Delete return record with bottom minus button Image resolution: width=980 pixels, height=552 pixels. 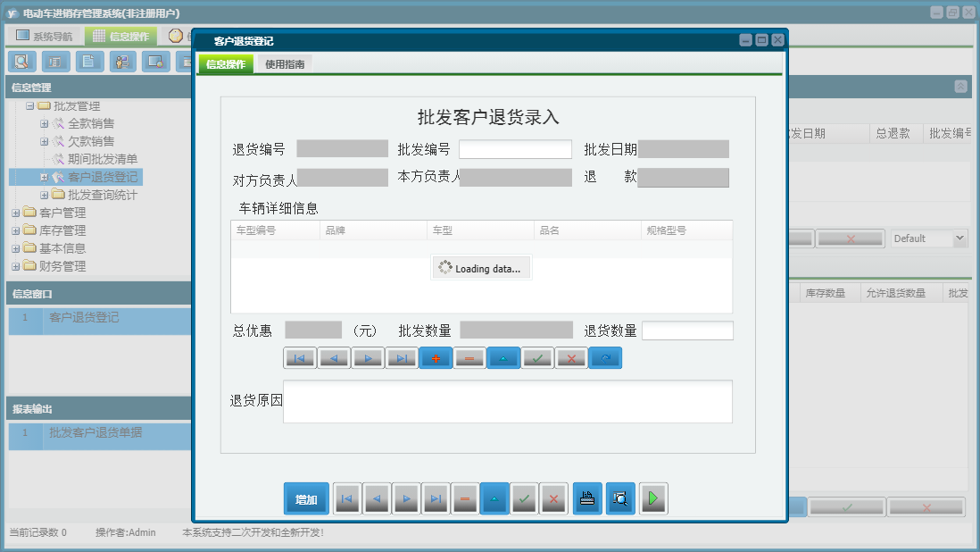tap(465, 499)
